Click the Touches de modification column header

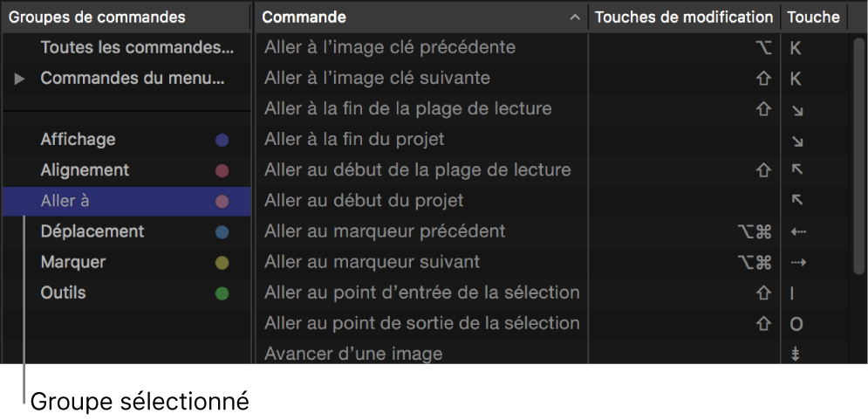pos(684,17)
